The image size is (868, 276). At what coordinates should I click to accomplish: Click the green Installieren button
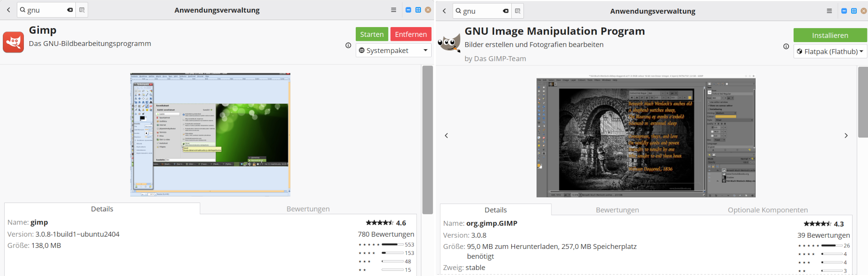(x=830, y=35)
